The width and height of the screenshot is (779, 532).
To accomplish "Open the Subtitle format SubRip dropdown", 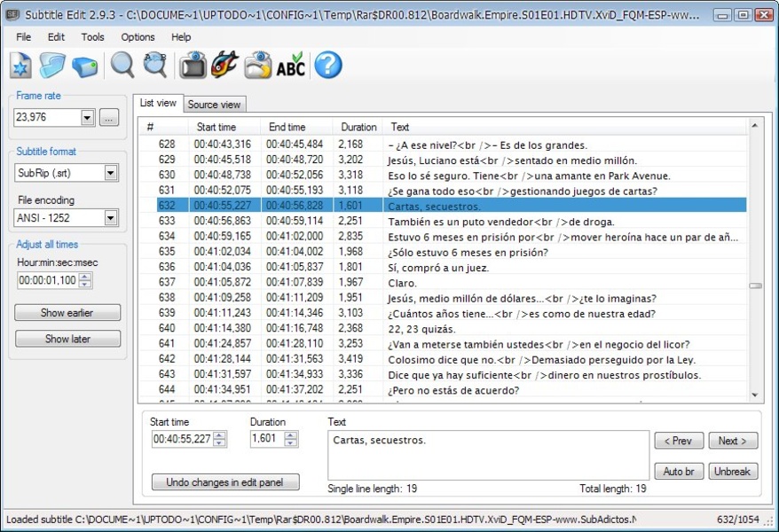I will pos(111,173).
